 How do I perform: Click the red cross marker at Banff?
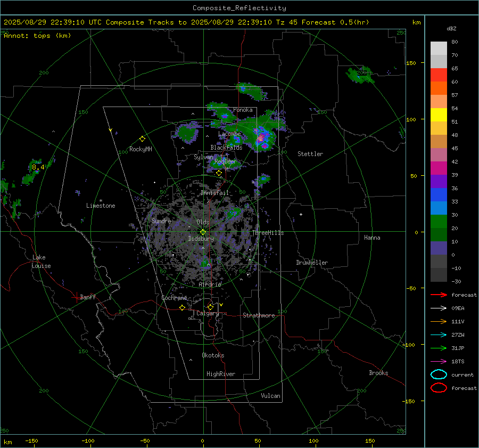76,297
